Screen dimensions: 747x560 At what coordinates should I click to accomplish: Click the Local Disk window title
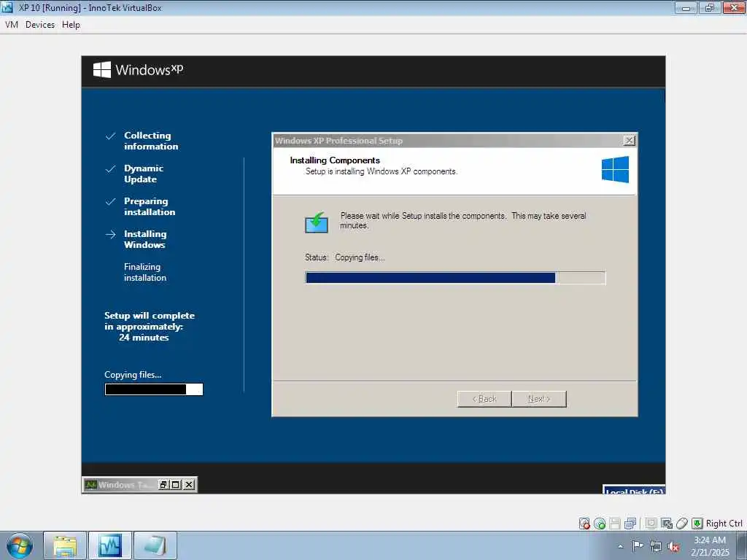634,491
